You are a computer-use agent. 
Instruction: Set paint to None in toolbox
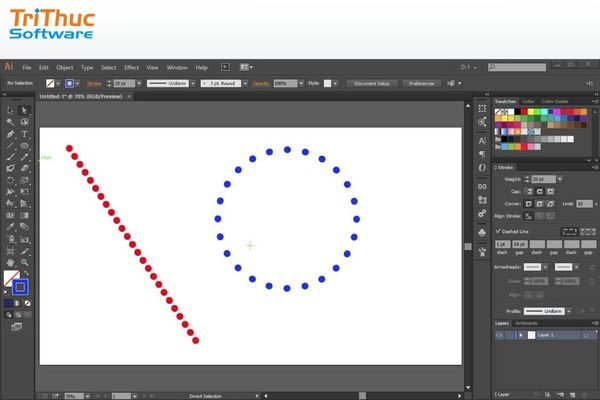27,303
